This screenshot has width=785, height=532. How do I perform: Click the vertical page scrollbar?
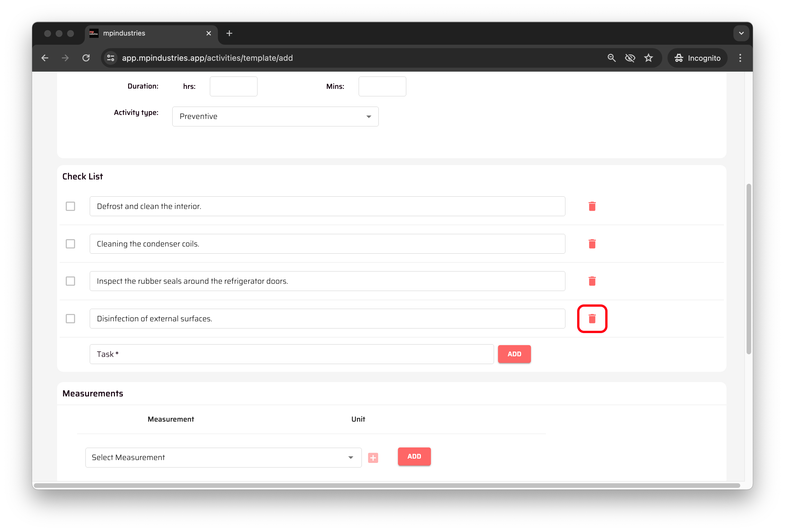pyautogui.click(x=749, y=269)
